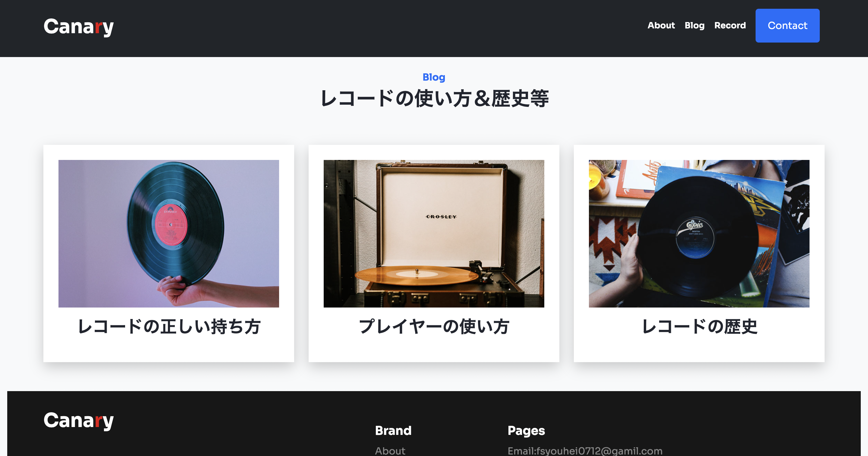Click the blue Blog section label

coord(434,77)
